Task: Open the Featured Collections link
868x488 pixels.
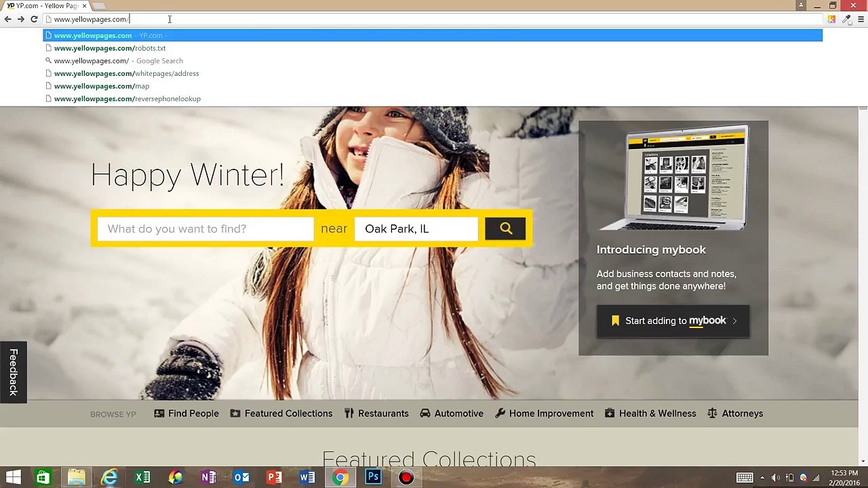Action: click(281, 413)
